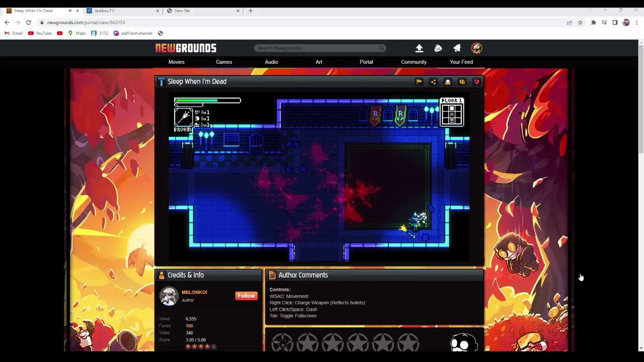Favorite the game with the heart icon
Screen dimensions: 644x362
476,81
